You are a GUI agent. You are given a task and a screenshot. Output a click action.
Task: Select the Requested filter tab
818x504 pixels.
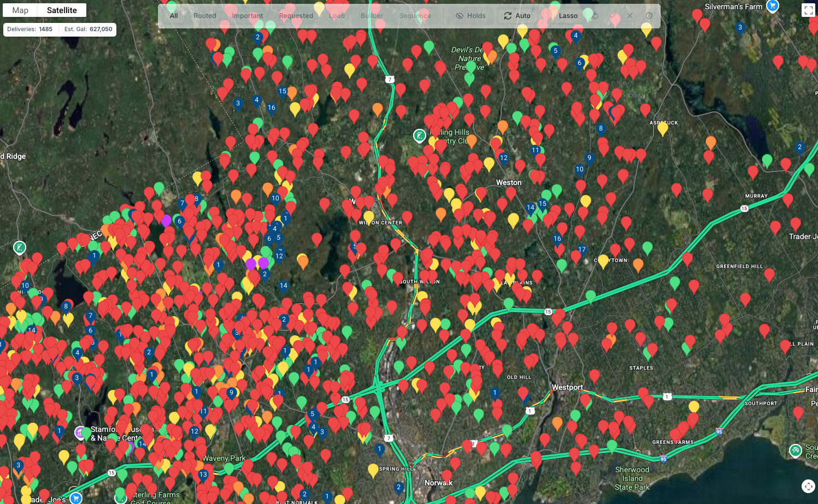click(296, 16)
